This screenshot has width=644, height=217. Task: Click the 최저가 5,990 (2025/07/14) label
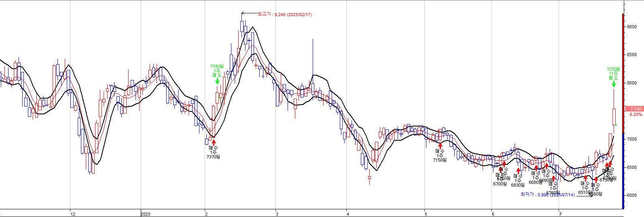[x=547, y=195]
